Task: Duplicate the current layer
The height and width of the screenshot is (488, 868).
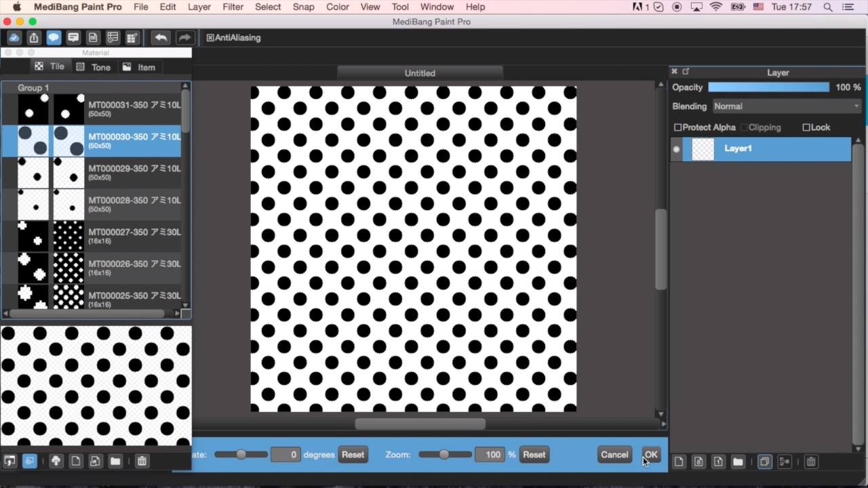Action: point(764,462)
